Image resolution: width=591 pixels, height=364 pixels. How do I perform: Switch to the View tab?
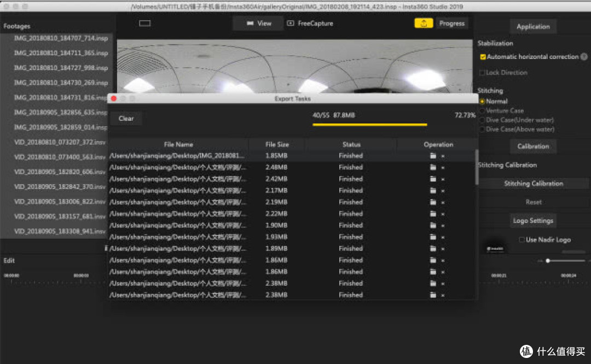pos(258,24)
